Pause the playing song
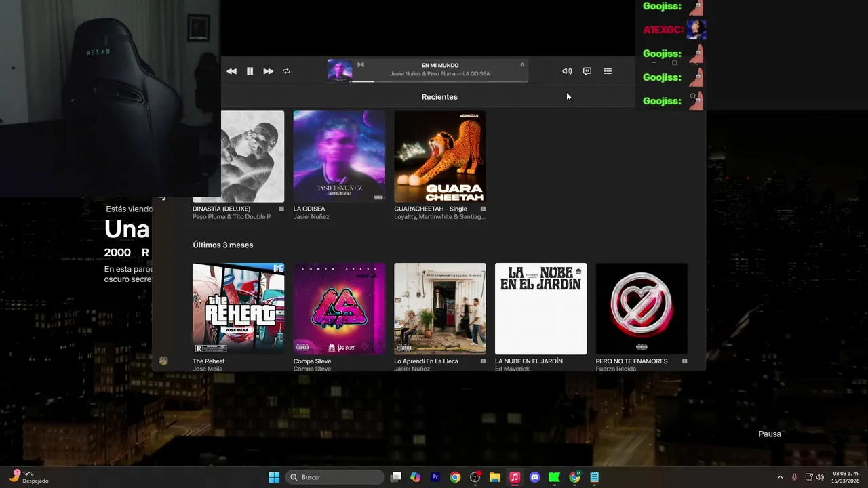The height and width of the screenshot is (488, 868). tap(250, 71)
